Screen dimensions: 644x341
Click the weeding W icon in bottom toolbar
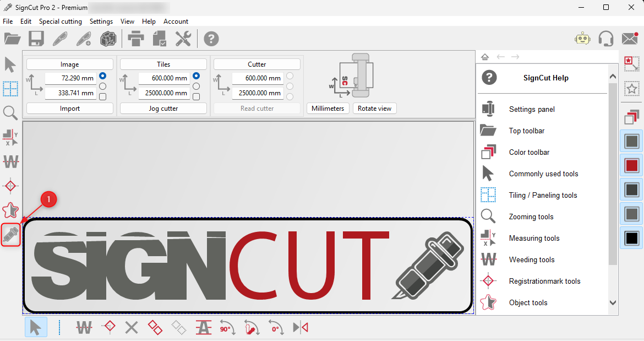click(84, 327)
